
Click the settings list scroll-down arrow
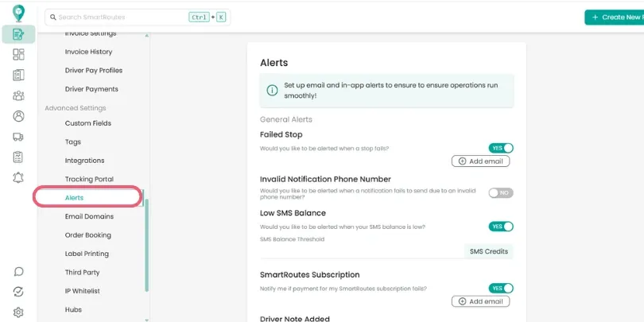pyautogui.click(x=146, y=320)
